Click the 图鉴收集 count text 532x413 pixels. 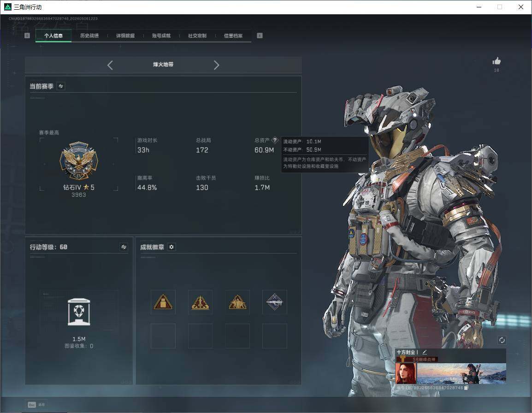79,346
